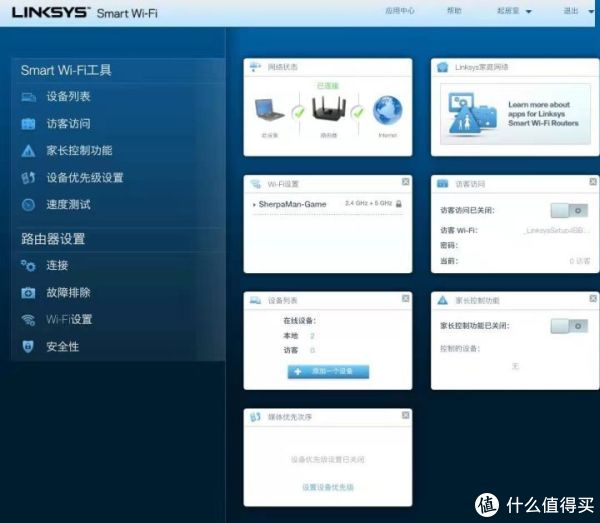Select 设备优先级设置 in the sidebar

[x=85, y=178]
